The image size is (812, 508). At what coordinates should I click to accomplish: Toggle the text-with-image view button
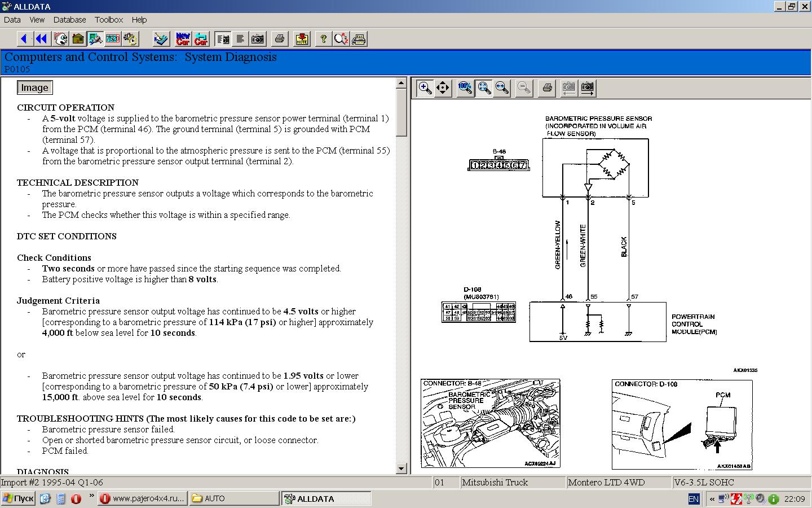pos(223,39)
